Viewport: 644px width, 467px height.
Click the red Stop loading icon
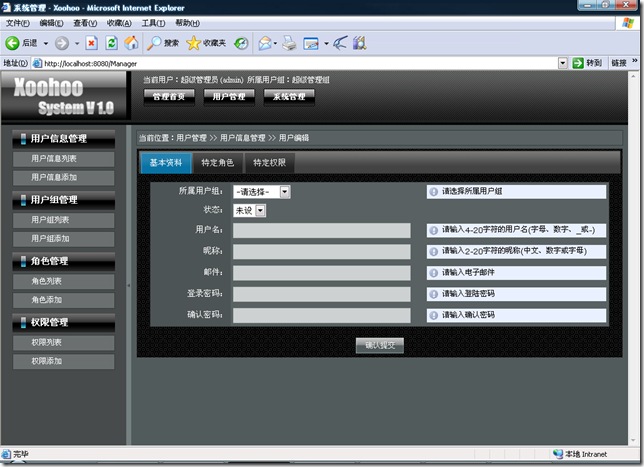pyautogui.click(x=91, y=43)
